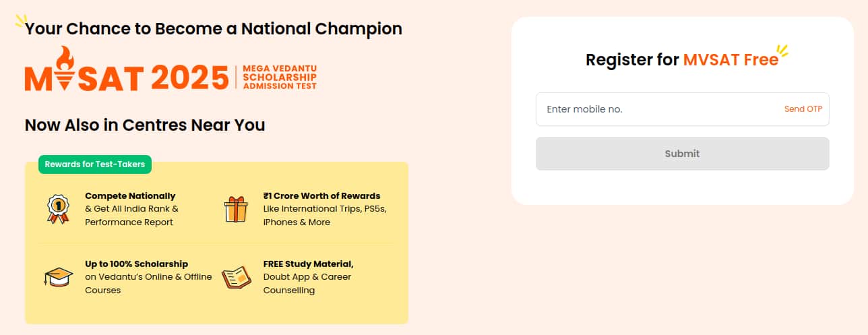Screen dimensions: 868x335
Task: Click the FREE Study Material heading
Action: 308,264
